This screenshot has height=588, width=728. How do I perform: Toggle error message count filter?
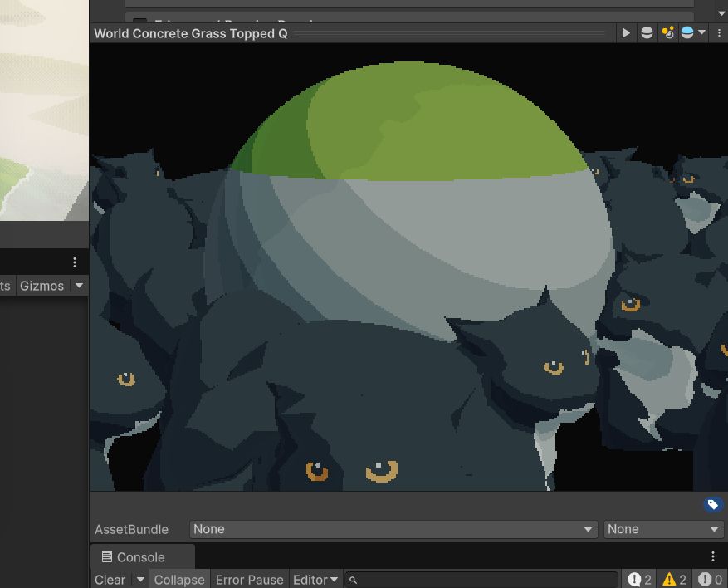pos(710,579)
